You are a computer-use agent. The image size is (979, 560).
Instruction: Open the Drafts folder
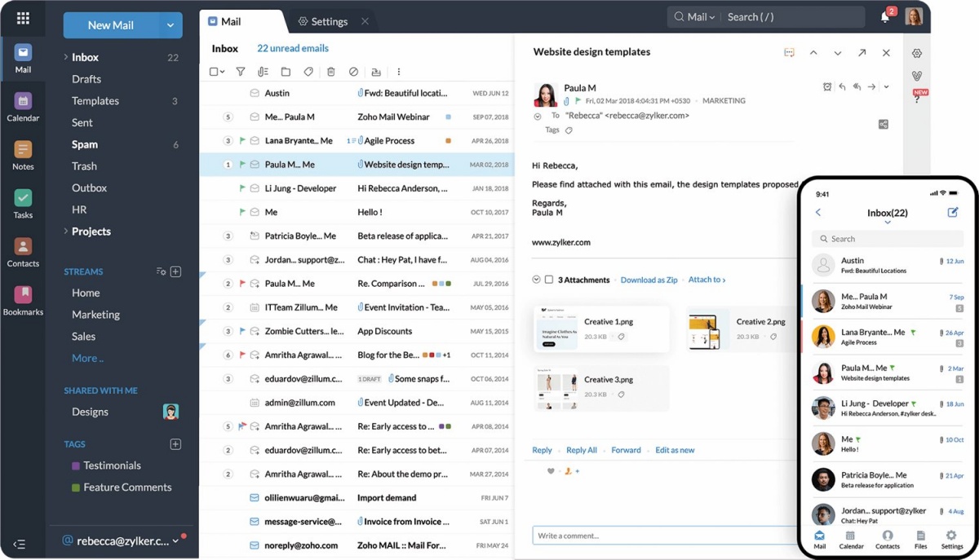86,79
